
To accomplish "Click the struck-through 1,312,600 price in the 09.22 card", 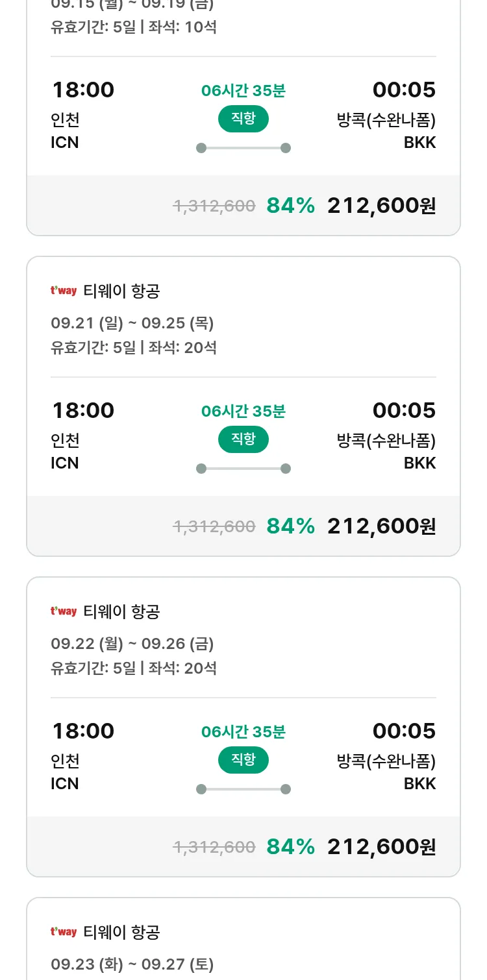I will click(x=214, y=847).
